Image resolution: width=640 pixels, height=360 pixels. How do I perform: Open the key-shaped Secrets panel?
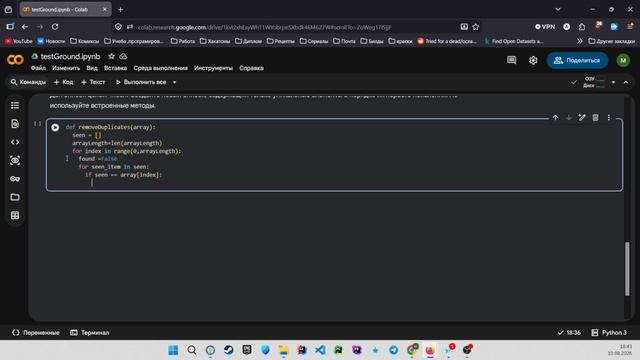point(15,179)
